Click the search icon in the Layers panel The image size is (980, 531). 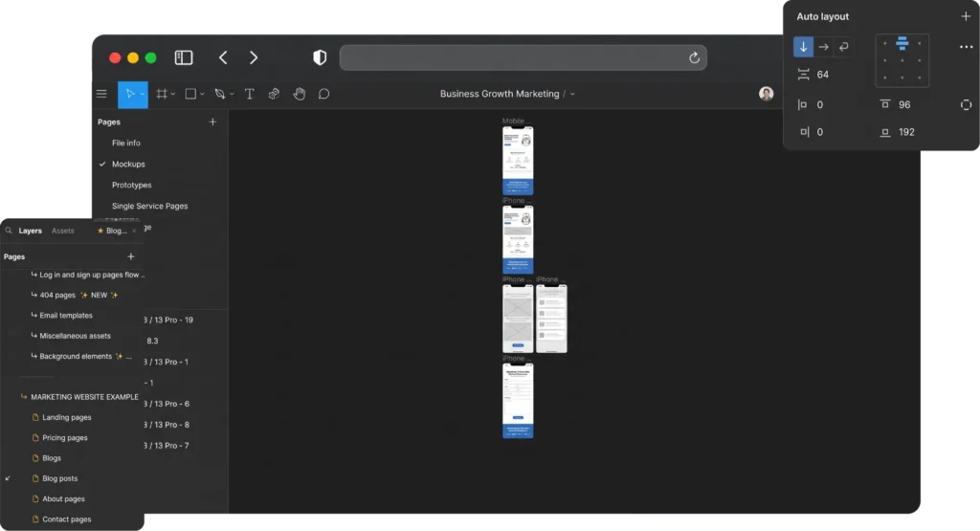click(x=9, y=231)
